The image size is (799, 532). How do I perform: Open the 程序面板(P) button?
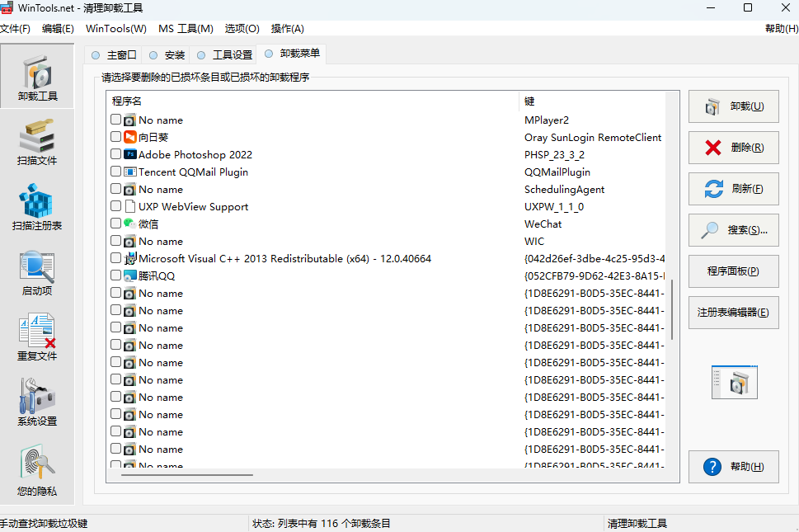[734, 271]
